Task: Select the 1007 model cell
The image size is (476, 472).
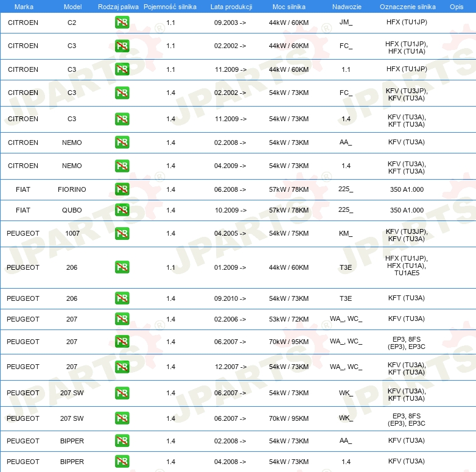Action: tap(72, 233)
